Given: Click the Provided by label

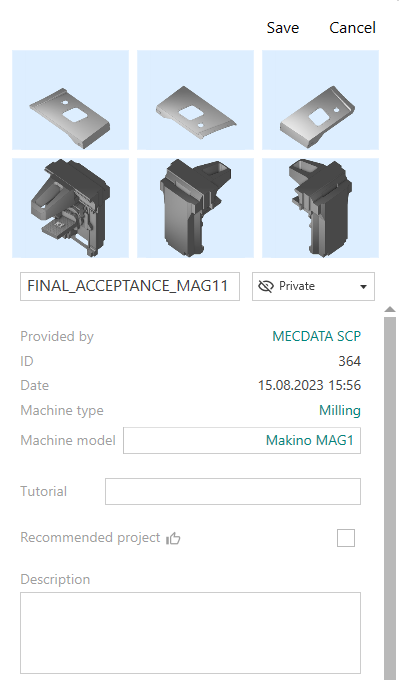Looking at the screenshot, I should coord(57,337).
